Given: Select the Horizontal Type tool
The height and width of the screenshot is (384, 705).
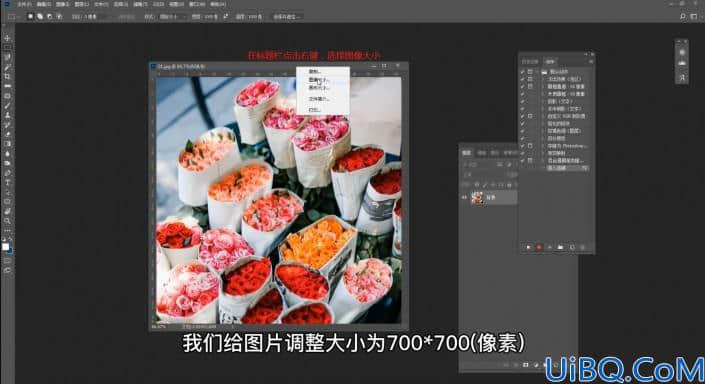Looking at the screenshot, I should (7, 183).
